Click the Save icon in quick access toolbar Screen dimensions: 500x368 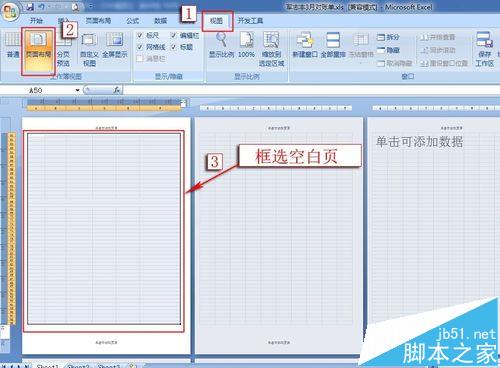pyautogui.click(x=30, y=7)
